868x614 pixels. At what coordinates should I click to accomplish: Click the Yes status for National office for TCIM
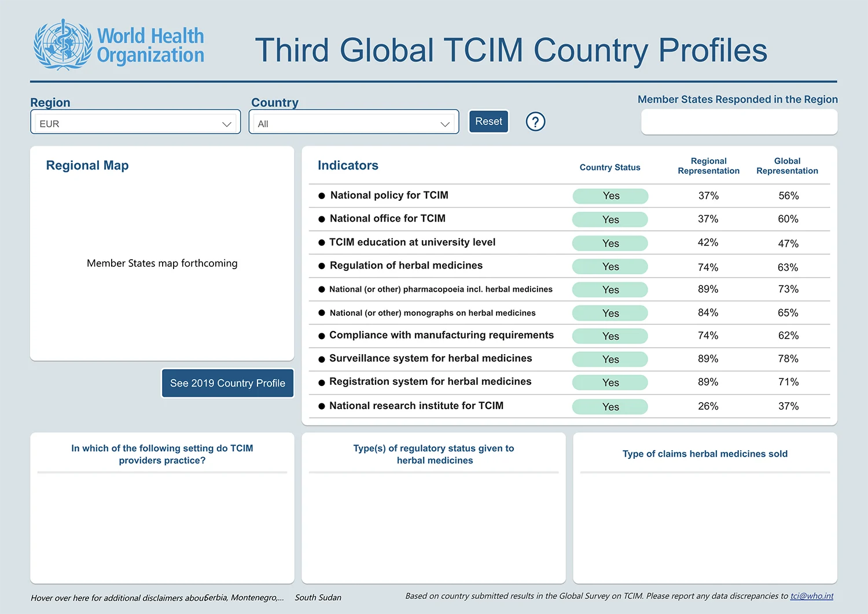610,219
